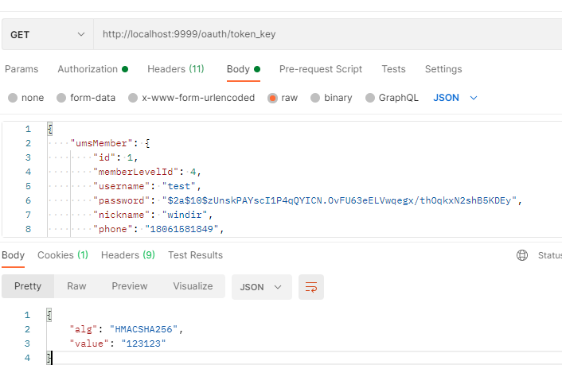The image size is (562, 392).
Task: Open the blue JSON body format dropdown
Action: click(455, 98)
